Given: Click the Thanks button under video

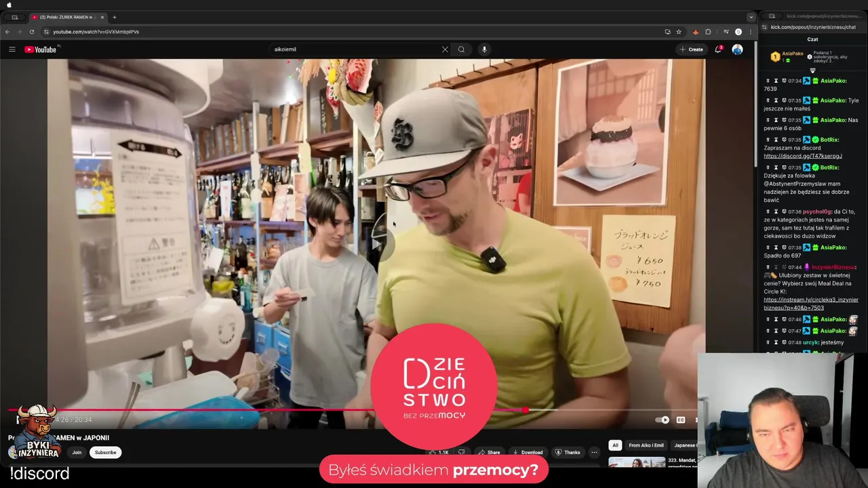Looking at the screenshot, I should click(x=568, y=452).
